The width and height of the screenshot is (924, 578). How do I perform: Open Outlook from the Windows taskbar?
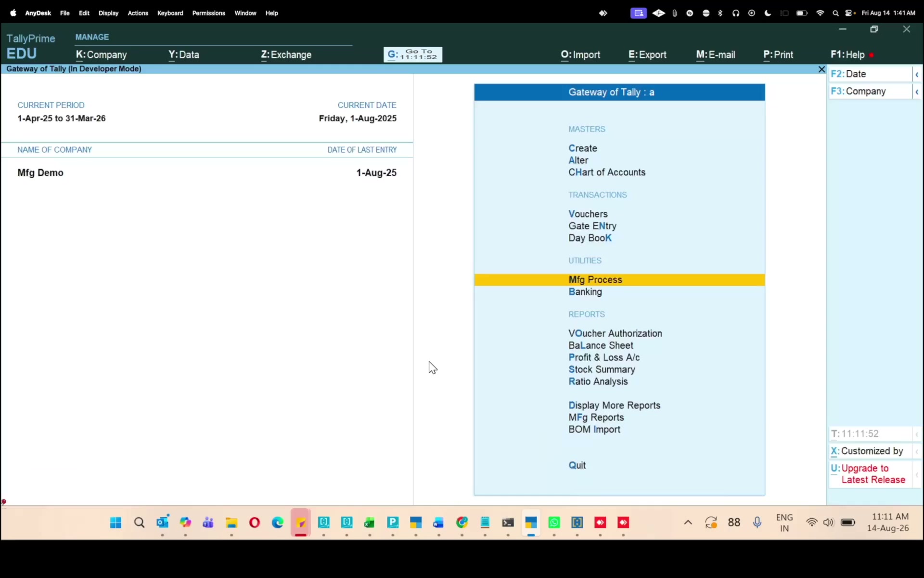pyautogui.click(x=162, y=523)
